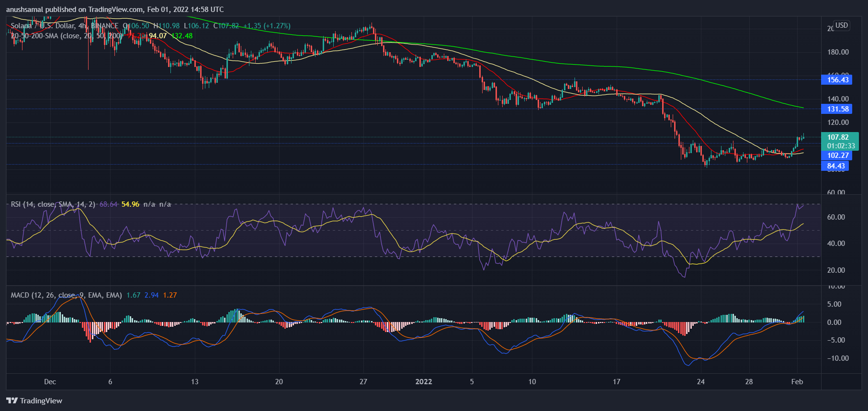The width and height of the screenshot is (868, 411).
Task: Select the RSI (14, close, SMA) legend
Action: coord(53,204)
